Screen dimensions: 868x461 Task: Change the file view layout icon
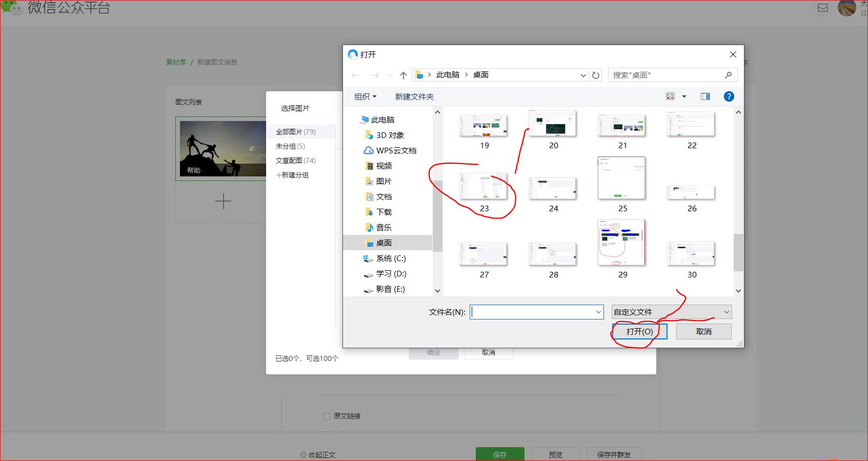pos(670,96)
